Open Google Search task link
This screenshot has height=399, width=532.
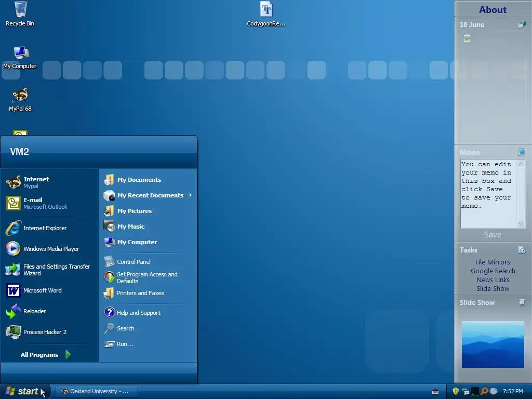click(x=493, y=271)
